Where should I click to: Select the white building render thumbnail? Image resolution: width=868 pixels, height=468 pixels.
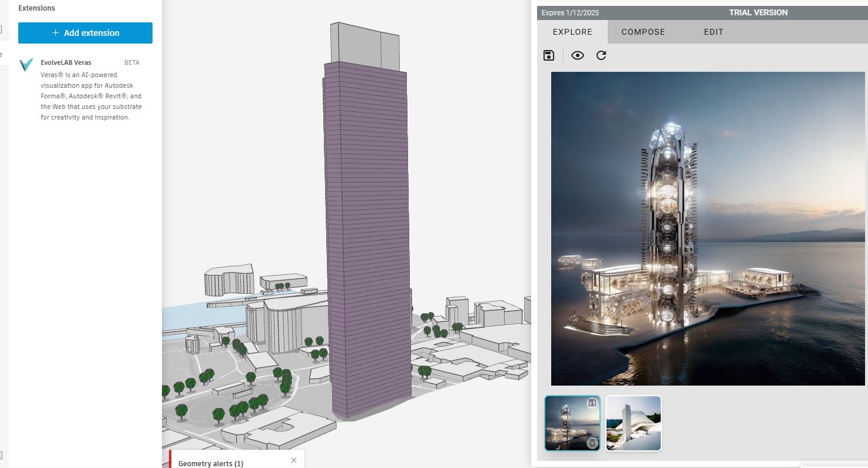point(634,423)
